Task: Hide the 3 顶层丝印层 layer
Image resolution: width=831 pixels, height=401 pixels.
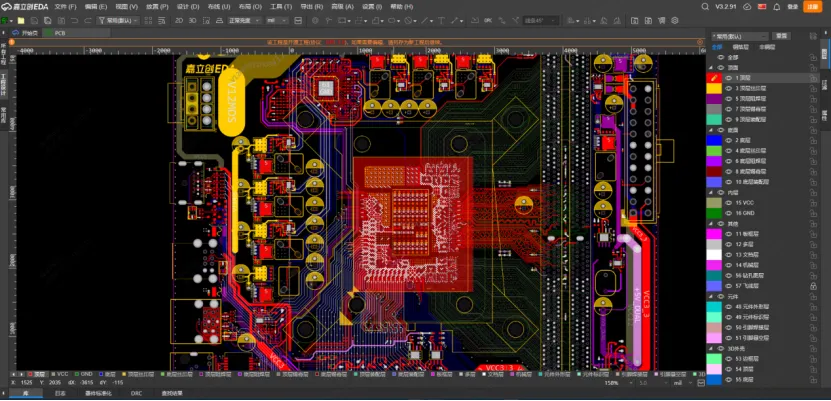Action: (x=729, y=88)
